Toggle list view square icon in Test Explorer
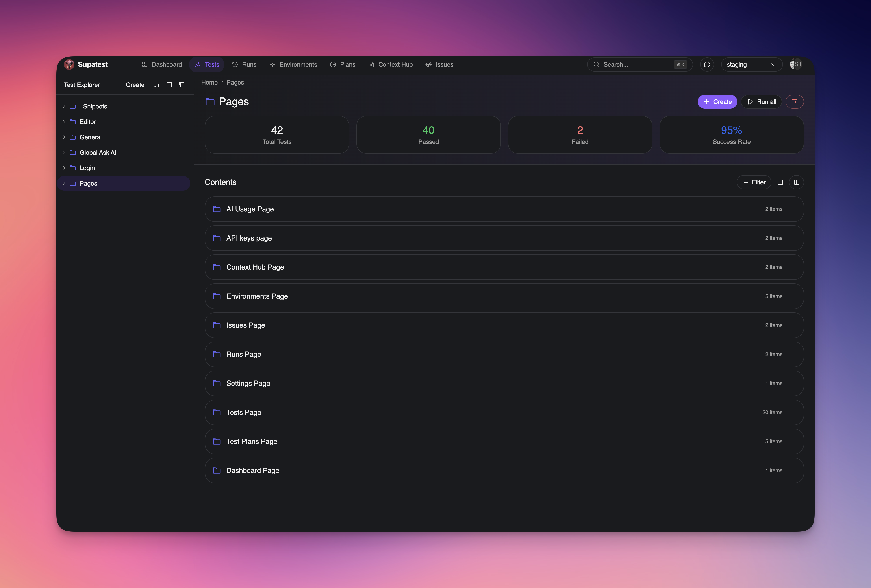This screenshot has width=871, height=588. click(169, 85)
